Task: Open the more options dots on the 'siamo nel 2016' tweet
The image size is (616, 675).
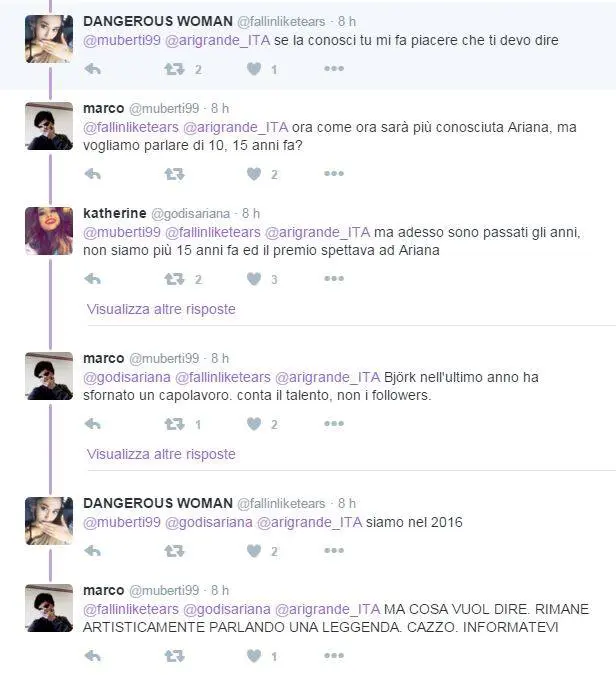Action: click(x=334, y=550)
